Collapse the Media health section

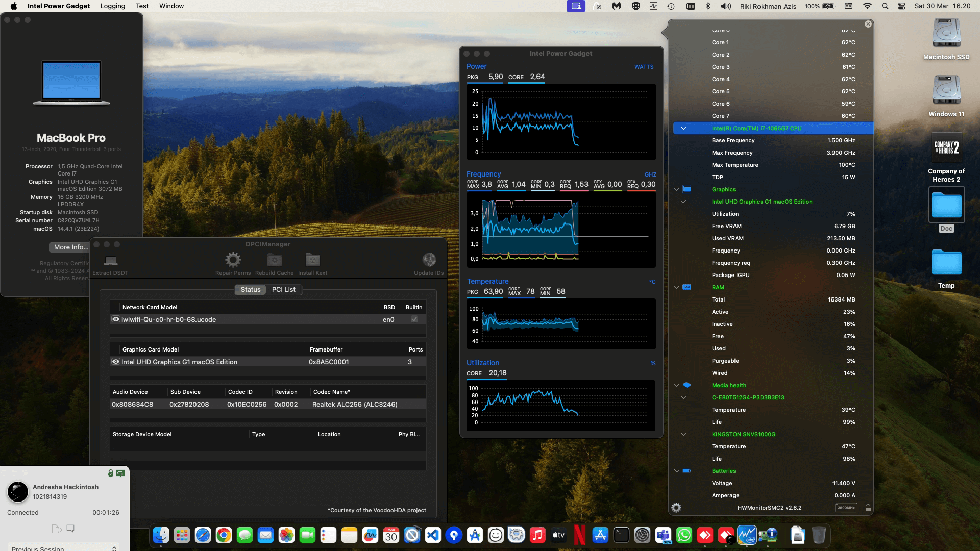coord(677,385)
